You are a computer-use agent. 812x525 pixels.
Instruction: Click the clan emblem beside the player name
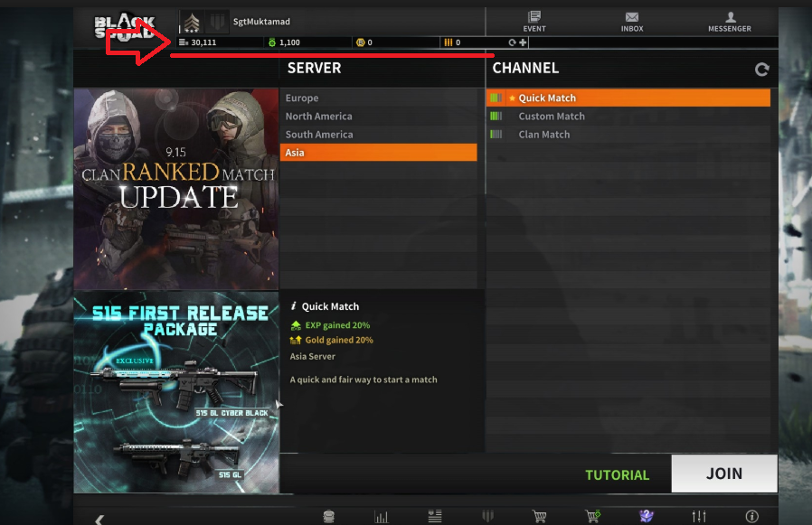[217, 23]
